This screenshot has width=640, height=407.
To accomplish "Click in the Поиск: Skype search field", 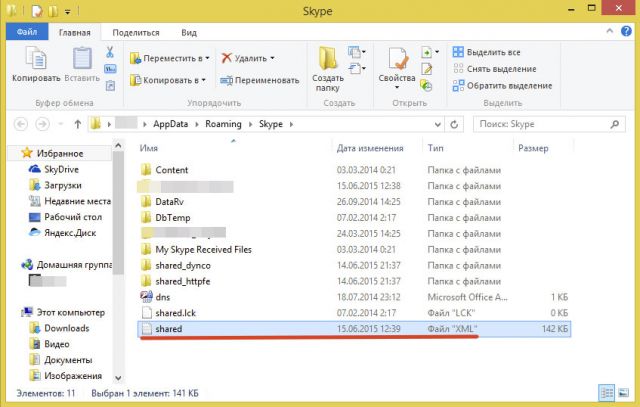I will point(549,124).
